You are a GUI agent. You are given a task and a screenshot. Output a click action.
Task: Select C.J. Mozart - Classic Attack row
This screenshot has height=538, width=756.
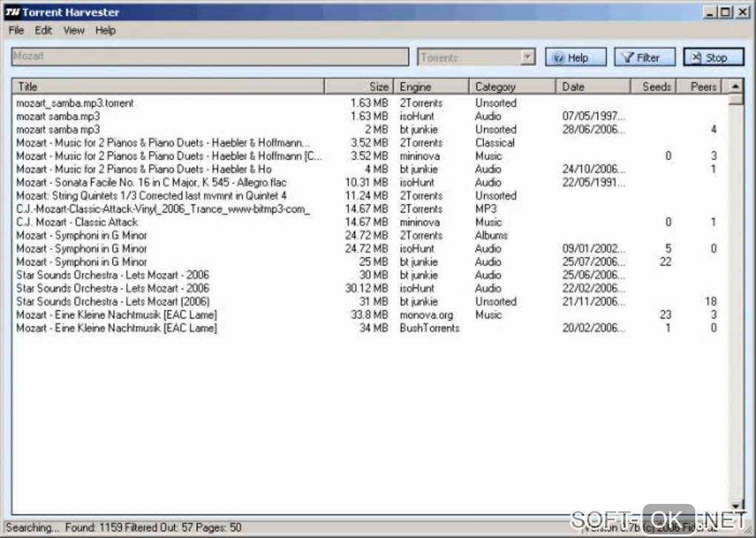point(369,222)
